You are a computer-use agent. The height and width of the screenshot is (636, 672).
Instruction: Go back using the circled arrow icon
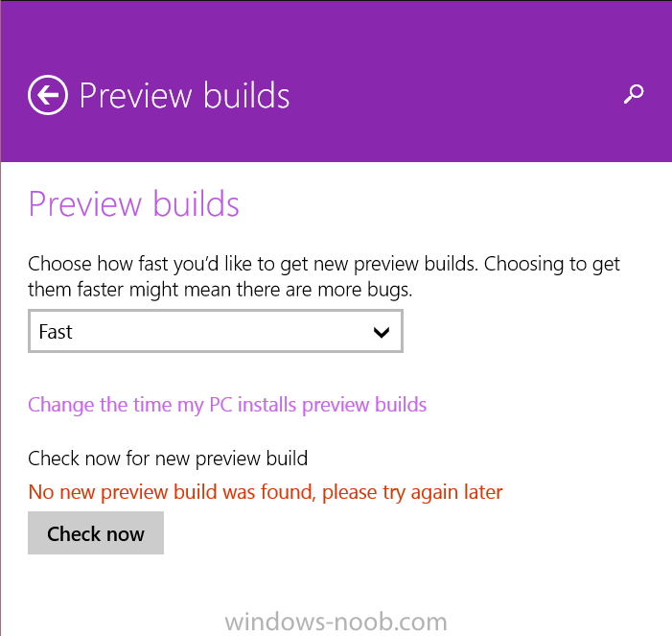(x=48, y=95)
